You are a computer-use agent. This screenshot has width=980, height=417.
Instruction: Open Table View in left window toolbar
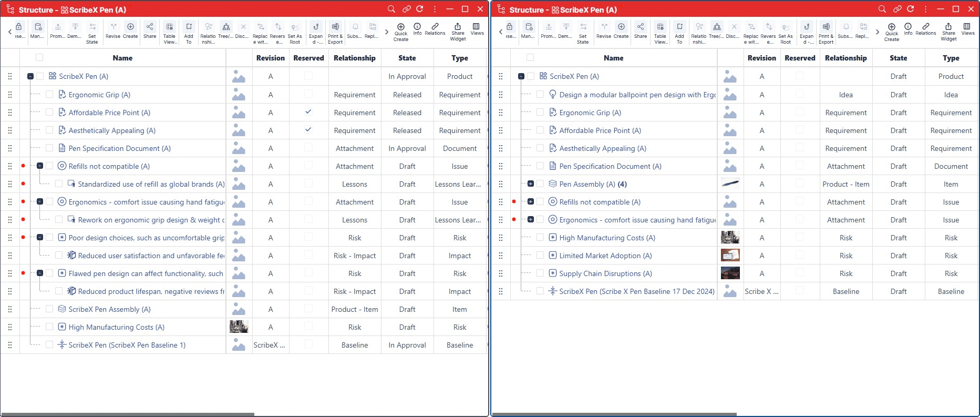(169, 32)
